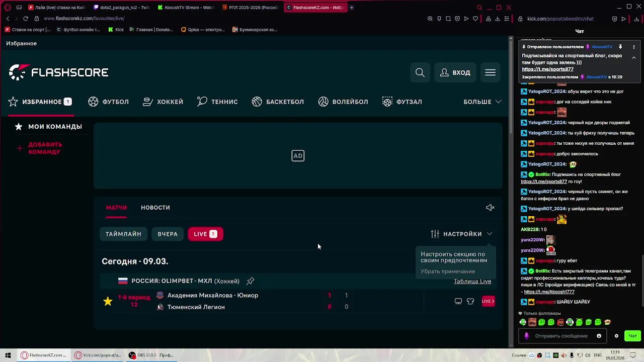Open new browser tab plus button
The width and height of the screenshot is (644, 362).
[x=351, y=8]
